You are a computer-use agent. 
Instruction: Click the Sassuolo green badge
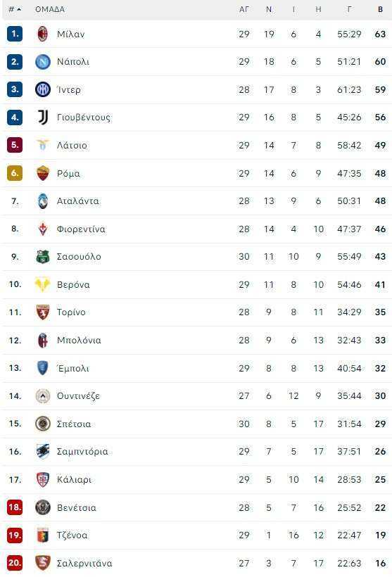[43, 257]
